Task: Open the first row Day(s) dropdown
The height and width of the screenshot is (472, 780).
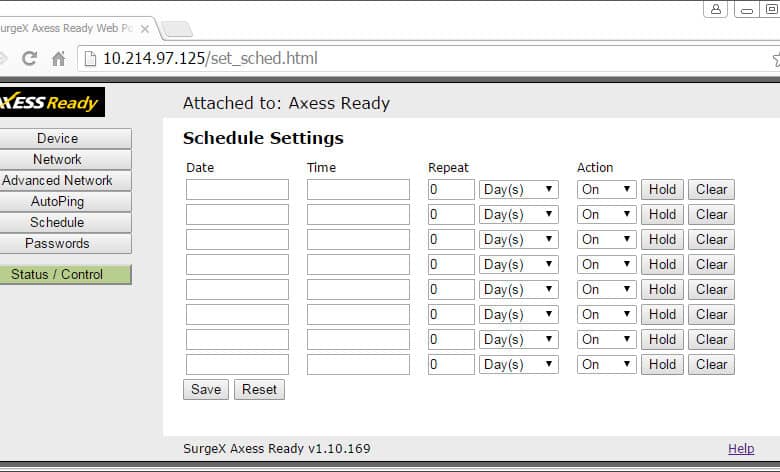Action: (519, 189)
